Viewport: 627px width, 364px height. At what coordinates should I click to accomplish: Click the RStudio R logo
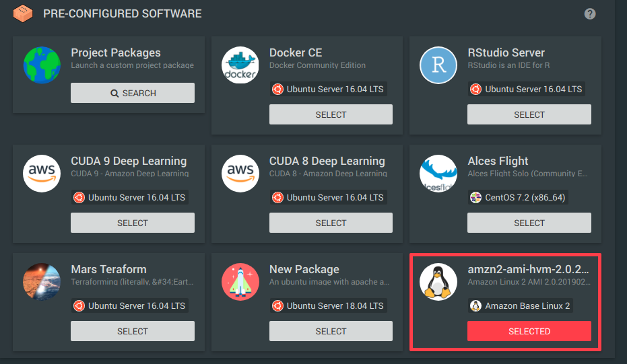[x=438, y=65]
